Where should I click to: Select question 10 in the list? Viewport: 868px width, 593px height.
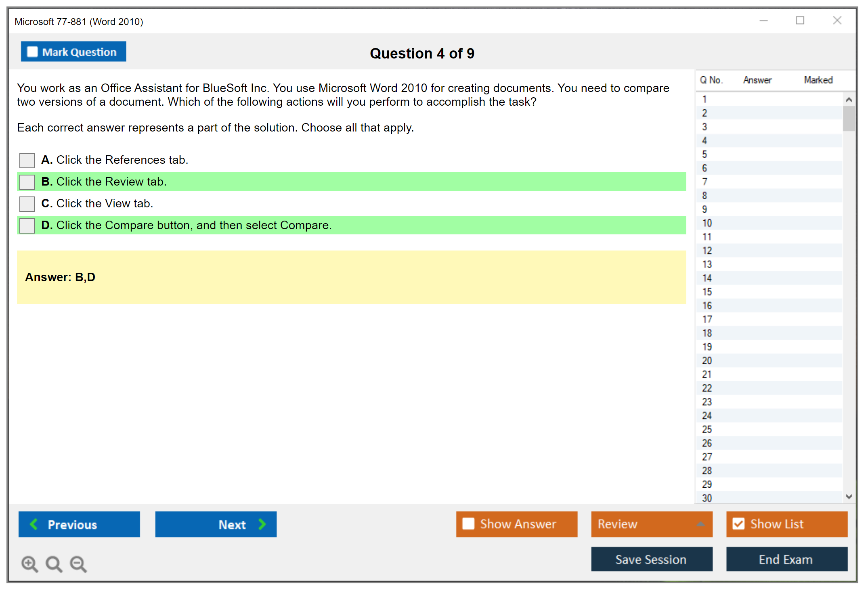coord(707,223)
